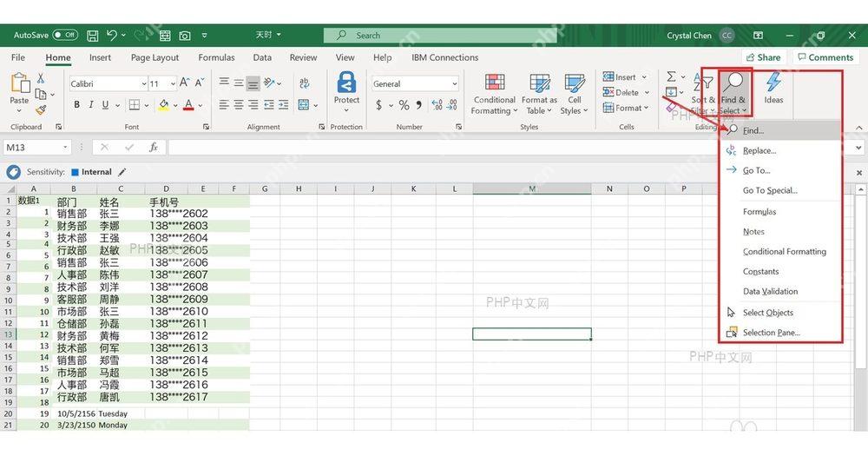Click the camera icon in quick access toolbar
This screenshot has width=868, height=456.
pos(185,36)
